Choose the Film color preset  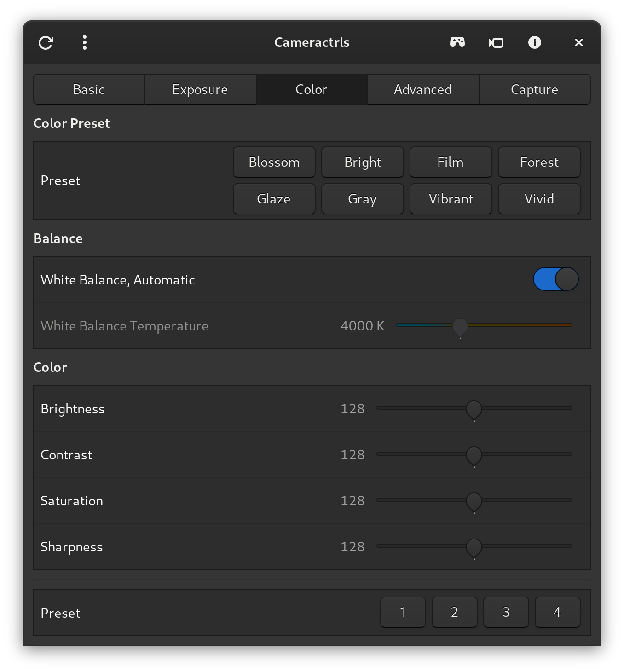coord(451,162)
